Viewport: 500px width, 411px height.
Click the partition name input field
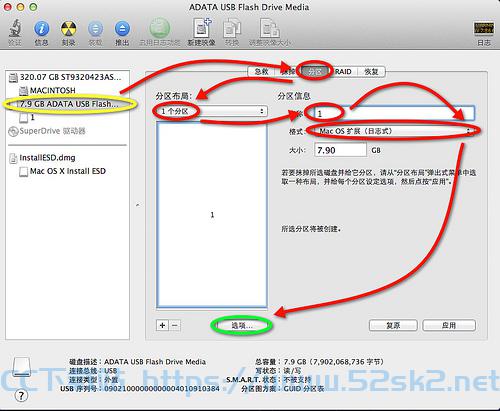coord(394,113)
